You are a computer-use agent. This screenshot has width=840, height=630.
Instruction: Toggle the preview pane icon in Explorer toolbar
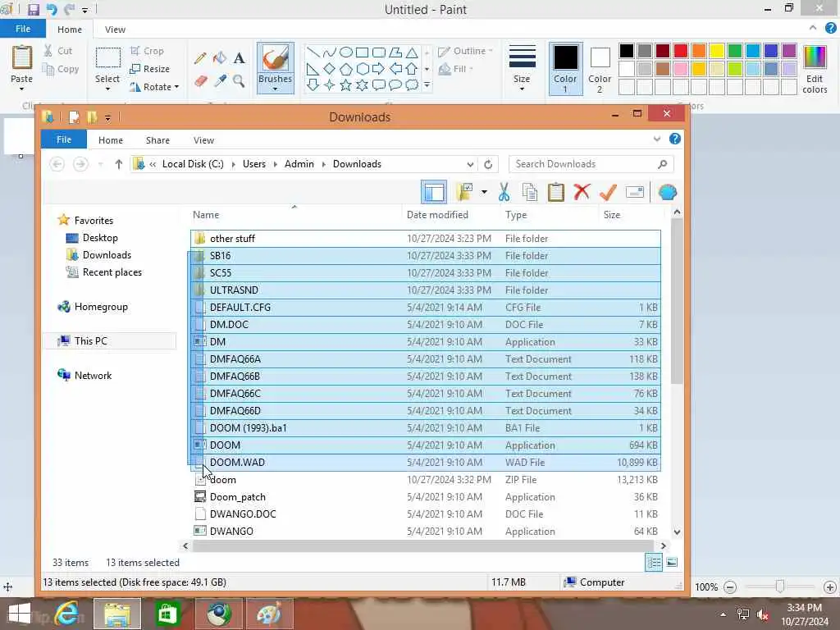point(434,192)
